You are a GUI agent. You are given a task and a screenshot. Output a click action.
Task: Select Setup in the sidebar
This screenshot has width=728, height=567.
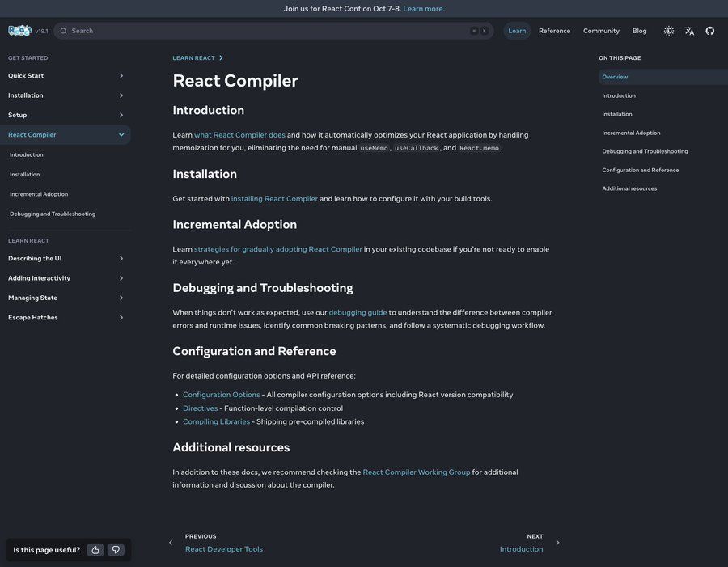(x=17, y=115)
